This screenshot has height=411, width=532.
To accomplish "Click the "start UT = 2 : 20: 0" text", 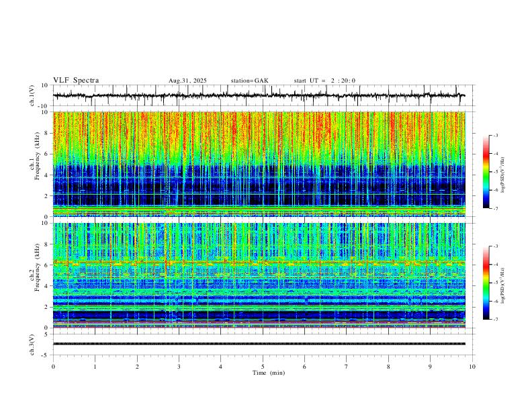I will pos(324,81).
